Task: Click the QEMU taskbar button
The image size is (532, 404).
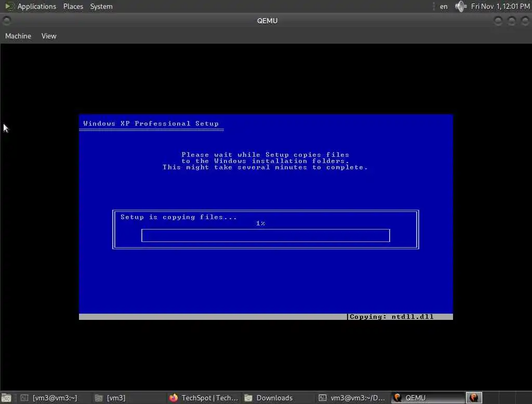Action: (428, 398)
